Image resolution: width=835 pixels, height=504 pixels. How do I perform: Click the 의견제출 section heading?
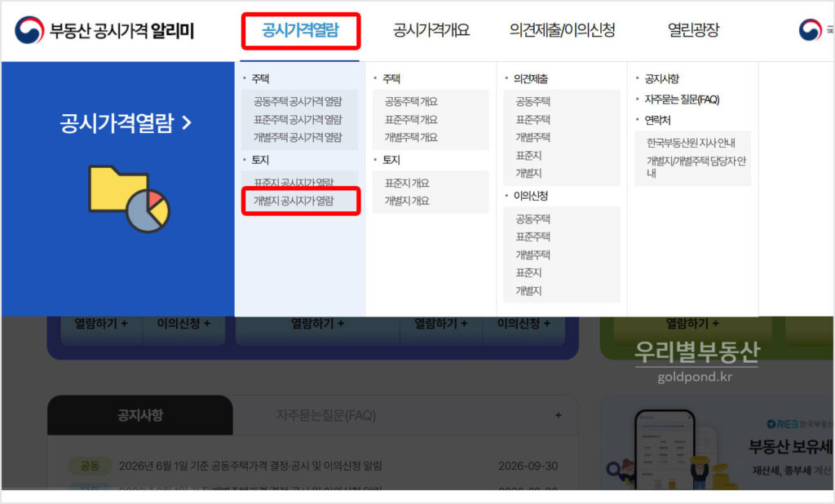click(530, 79)
